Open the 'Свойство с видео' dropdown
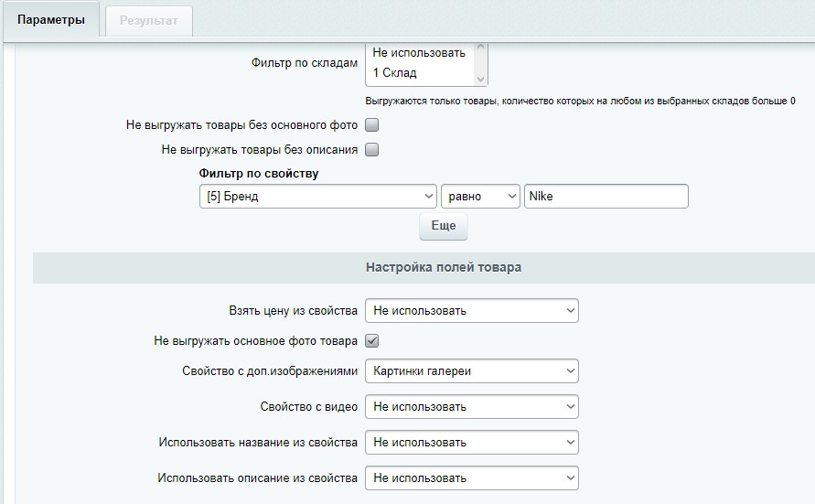Screen dimensions: 815x504 point(471,407)
